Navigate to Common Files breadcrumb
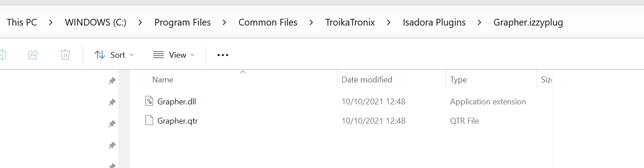The image size is (644, 168). [268, 22]
